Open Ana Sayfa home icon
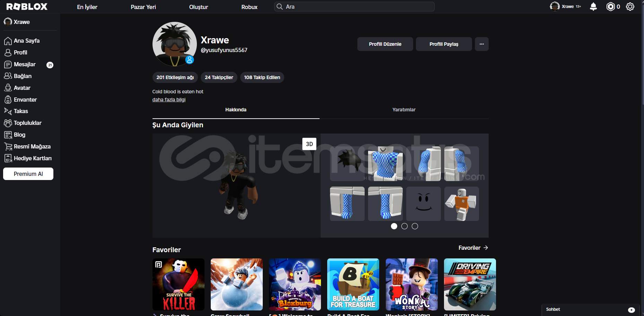 (8, 41)
